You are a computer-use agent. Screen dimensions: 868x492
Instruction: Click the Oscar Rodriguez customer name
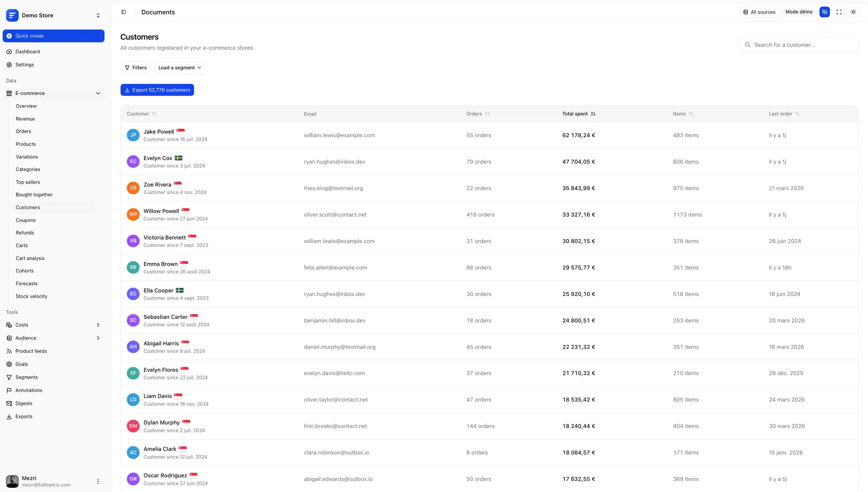pyautogui.click(x=165, y=475)
